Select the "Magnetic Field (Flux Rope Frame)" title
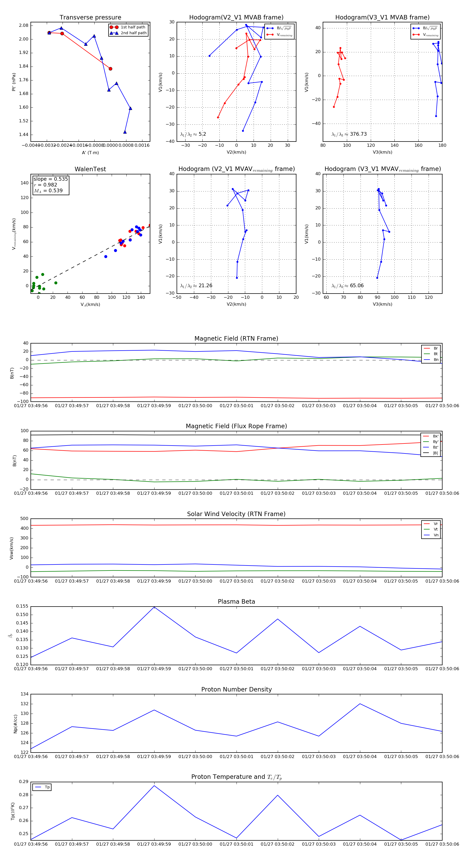Screen dimensions: 473x868 (x=236, y=426)
